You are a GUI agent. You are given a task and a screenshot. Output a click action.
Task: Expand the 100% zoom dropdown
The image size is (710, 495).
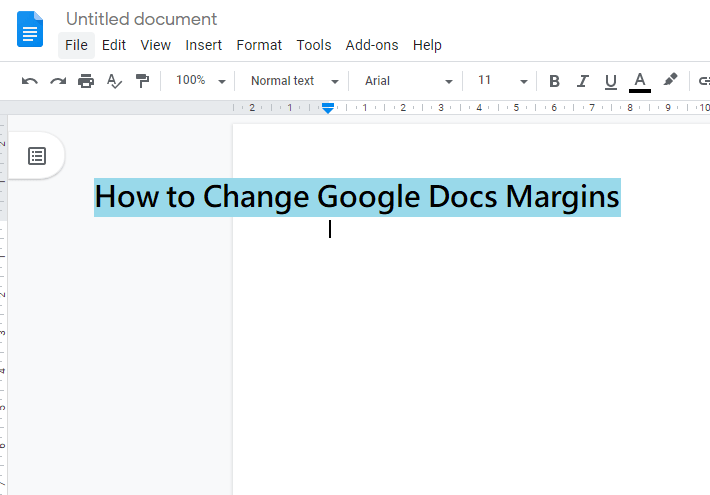pos(200,81)
